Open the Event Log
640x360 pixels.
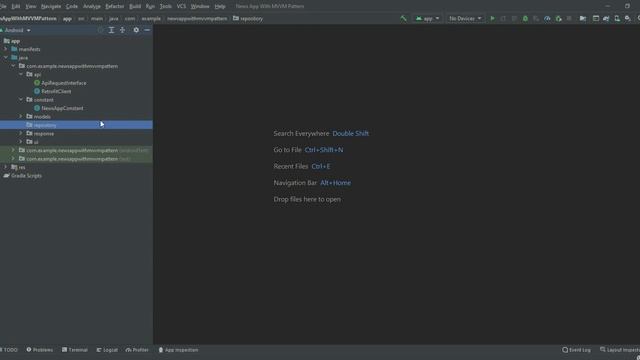[x=576, y=350]
